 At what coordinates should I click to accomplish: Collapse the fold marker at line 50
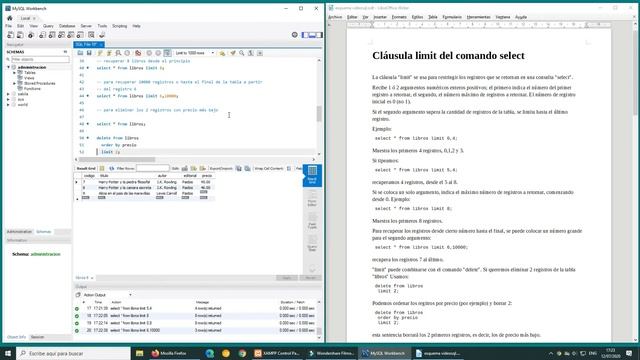click(88, 138)
